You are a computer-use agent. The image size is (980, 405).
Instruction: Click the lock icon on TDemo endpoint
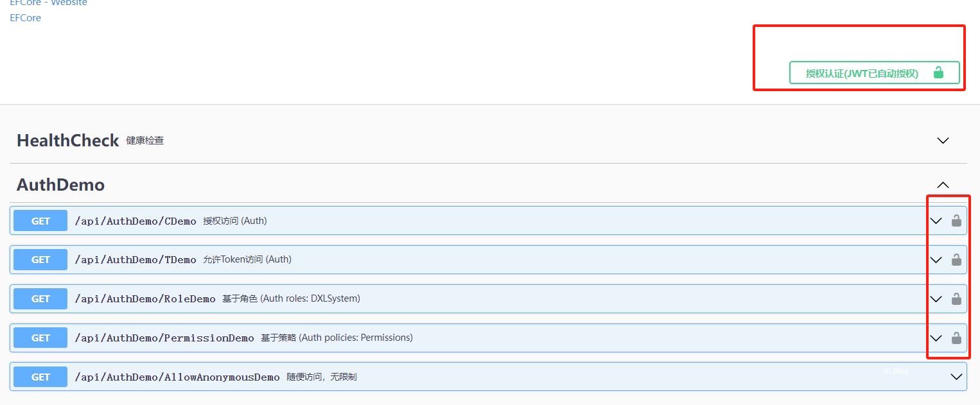[956, 260]
